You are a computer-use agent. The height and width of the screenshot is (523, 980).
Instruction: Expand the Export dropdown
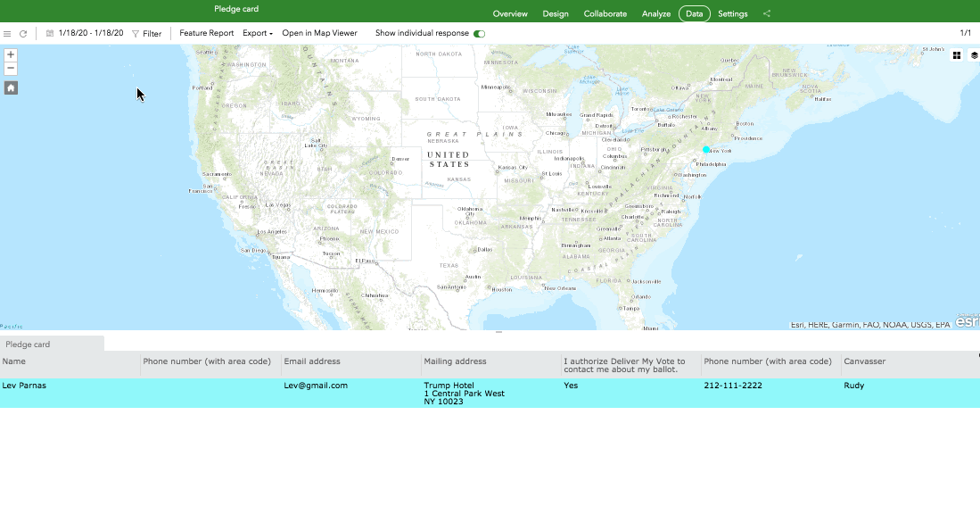click(x=258, y=33)
